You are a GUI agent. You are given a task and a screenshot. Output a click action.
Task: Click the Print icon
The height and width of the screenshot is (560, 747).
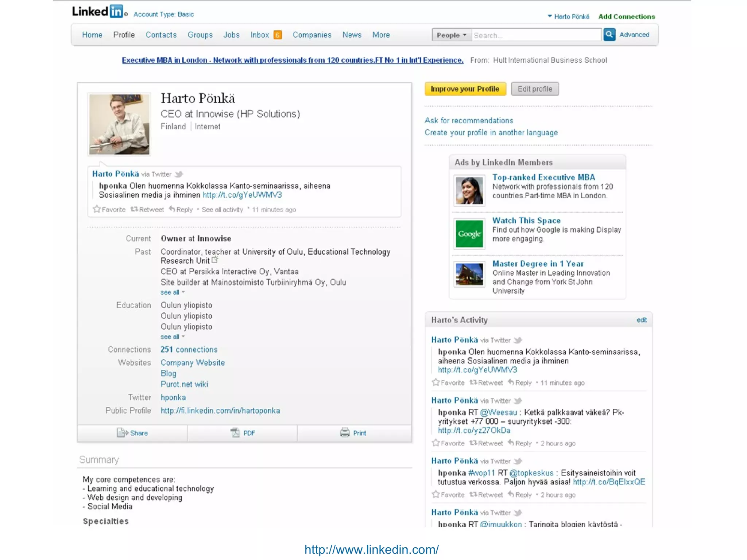(x=345, y=433)
